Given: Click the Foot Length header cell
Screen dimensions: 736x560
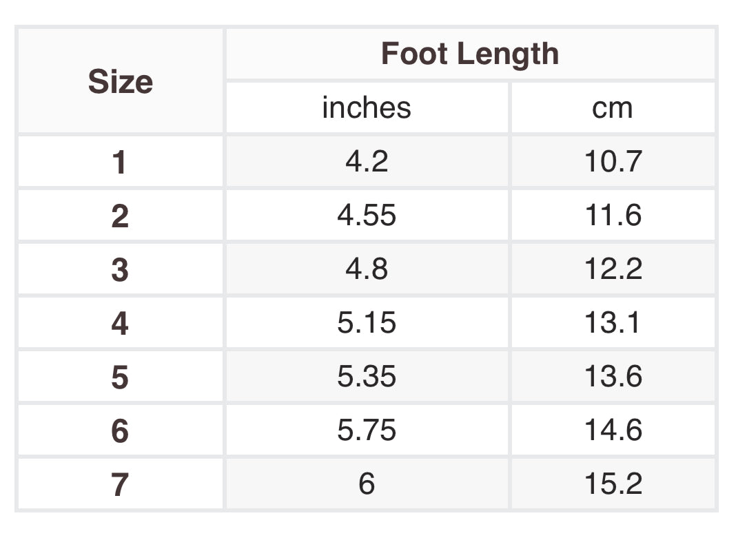Looking at the screenshot, I should 470,54.
